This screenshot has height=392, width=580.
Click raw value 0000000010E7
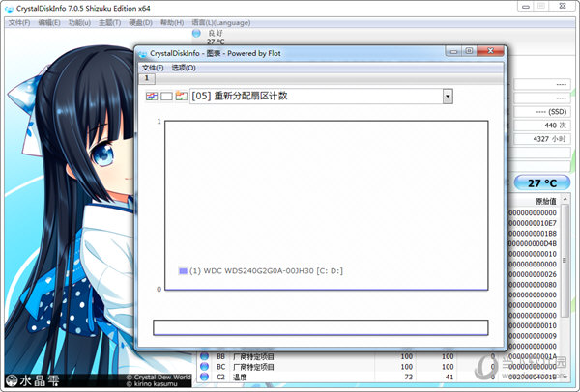533,223
